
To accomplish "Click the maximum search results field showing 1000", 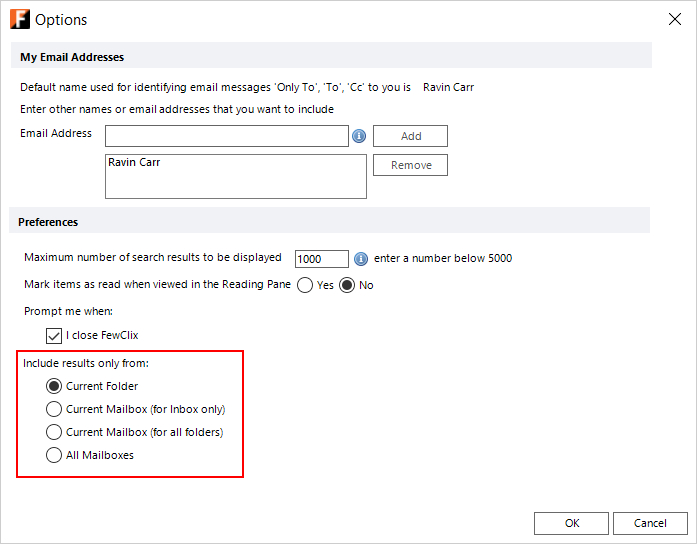I will click(x=321, y=259).
